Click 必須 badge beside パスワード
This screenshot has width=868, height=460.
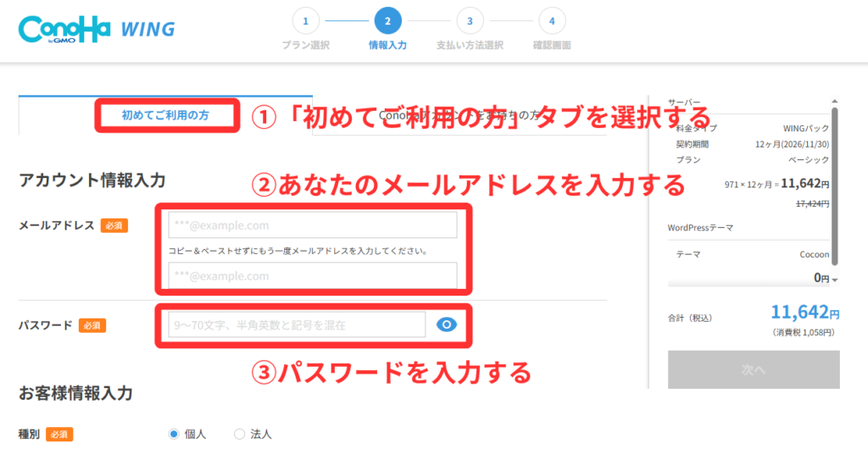point(92,325)
